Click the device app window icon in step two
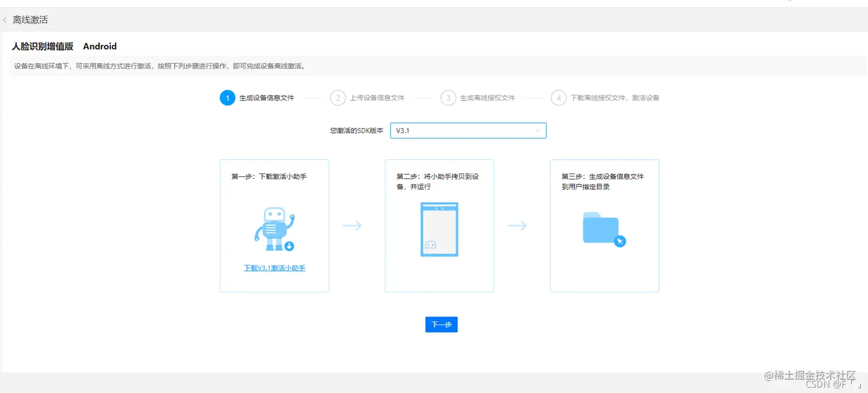Viewport: 868px width, 393px height. pos(439,229)
